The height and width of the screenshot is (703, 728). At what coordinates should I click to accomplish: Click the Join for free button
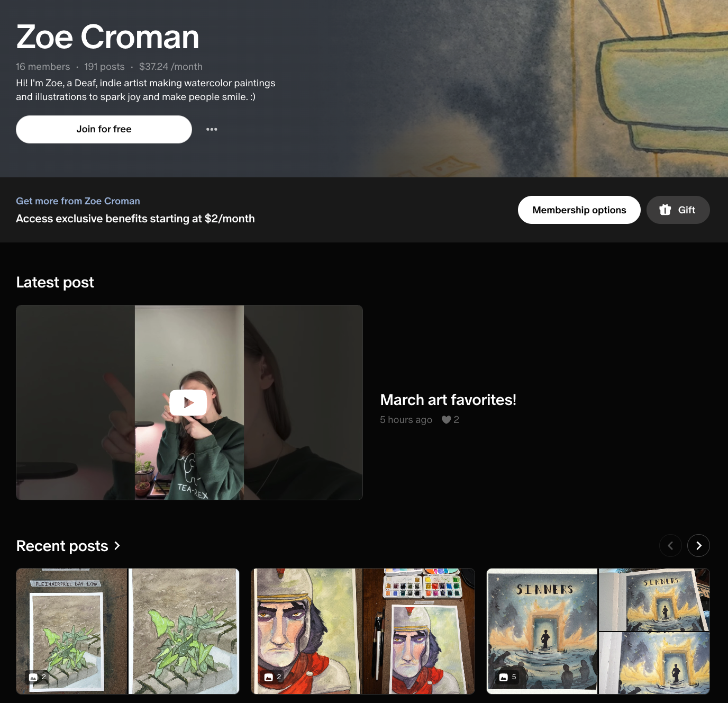(x=104, y=129)
